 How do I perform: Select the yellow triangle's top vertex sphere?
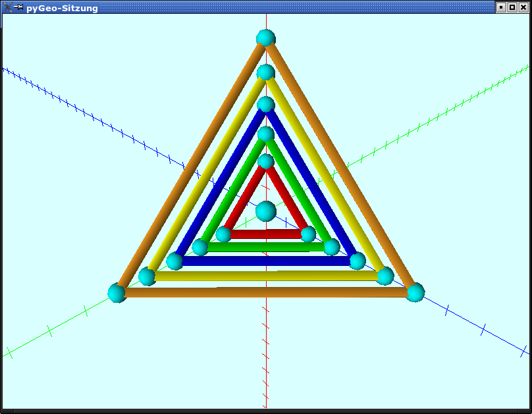[265, 72]
